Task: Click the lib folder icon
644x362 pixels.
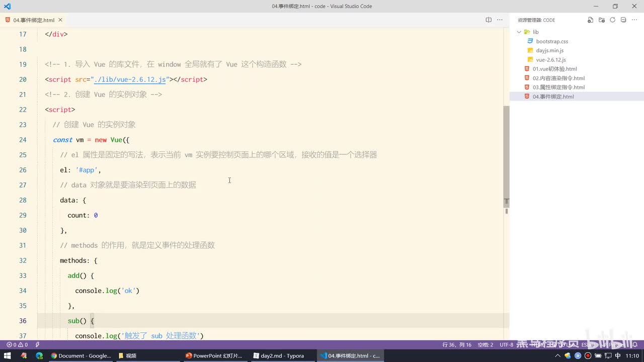Action: coord(527,32)
